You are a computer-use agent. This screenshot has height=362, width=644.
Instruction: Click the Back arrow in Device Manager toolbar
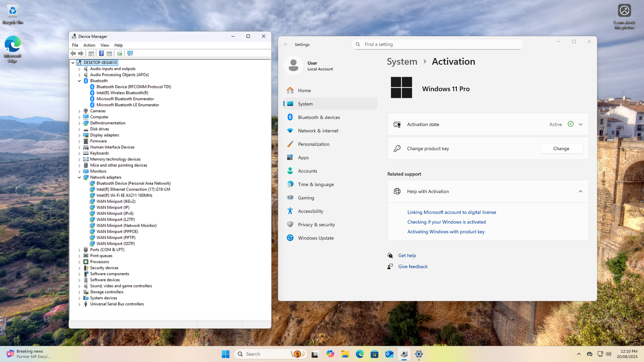tap(73, 53)
